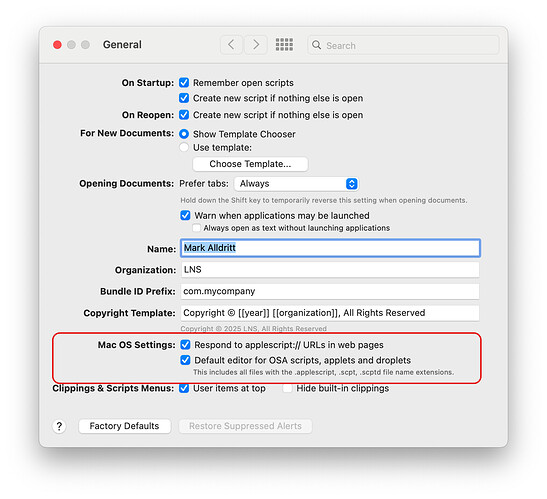Click the Choose Template… button
The height and width of the screenshot is (499, 547).
[x=250, y=164]
